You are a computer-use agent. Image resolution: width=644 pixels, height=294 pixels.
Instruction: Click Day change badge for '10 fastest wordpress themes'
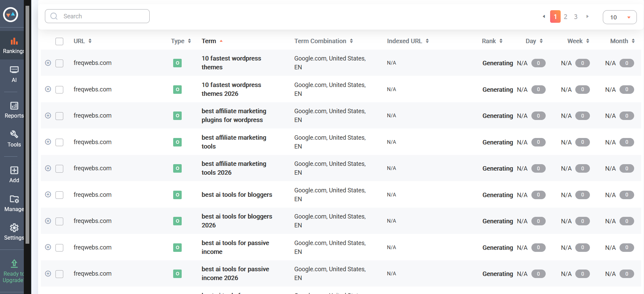(538, 63)
